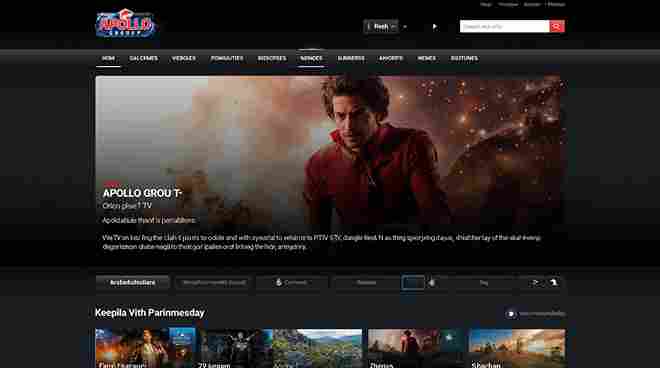Open the 'Resh' dropdown selector
The height and width of the screenshot is (368, 660).
381,27
